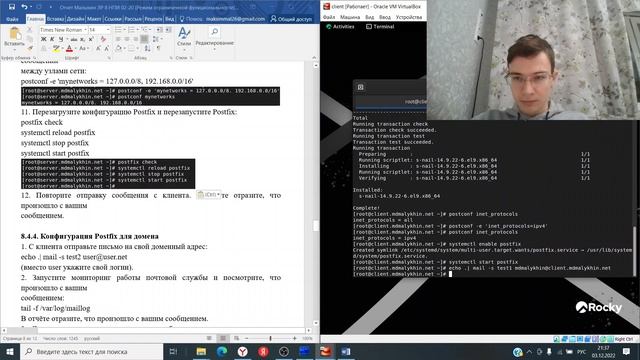Switch to the Дизайн ribbon tab
This screenshot has width=640, height=360.
pos(75,19)
